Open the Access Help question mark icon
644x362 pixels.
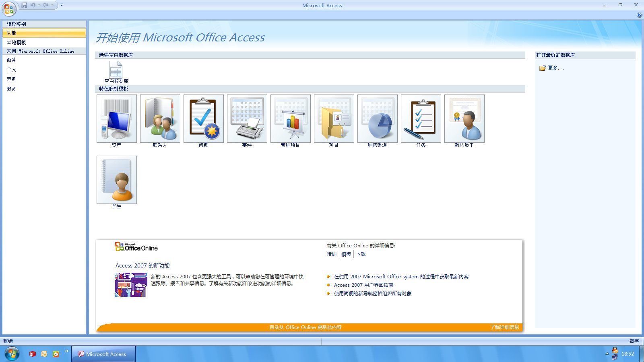(640, 15)
